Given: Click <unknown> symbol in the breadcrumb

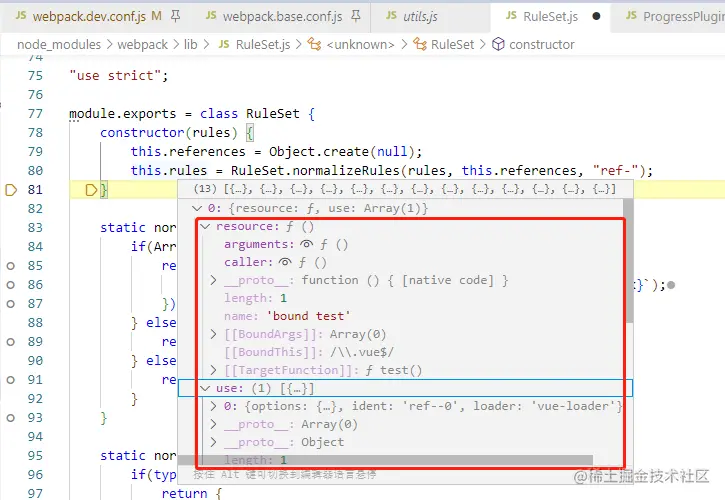Looking at the screenshot, I should (x=360, y=45).
